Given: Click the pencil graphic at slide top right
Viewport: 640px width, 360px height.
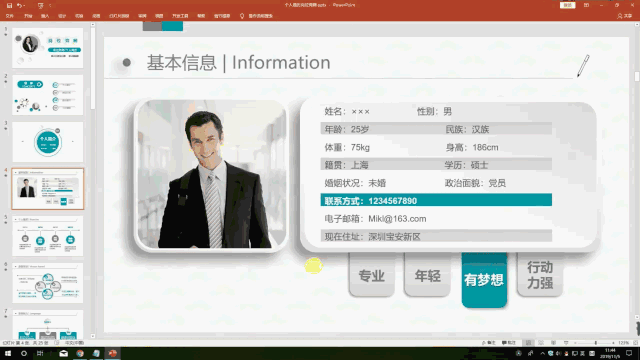Looking at the screenshot, I should coord(583,66).
